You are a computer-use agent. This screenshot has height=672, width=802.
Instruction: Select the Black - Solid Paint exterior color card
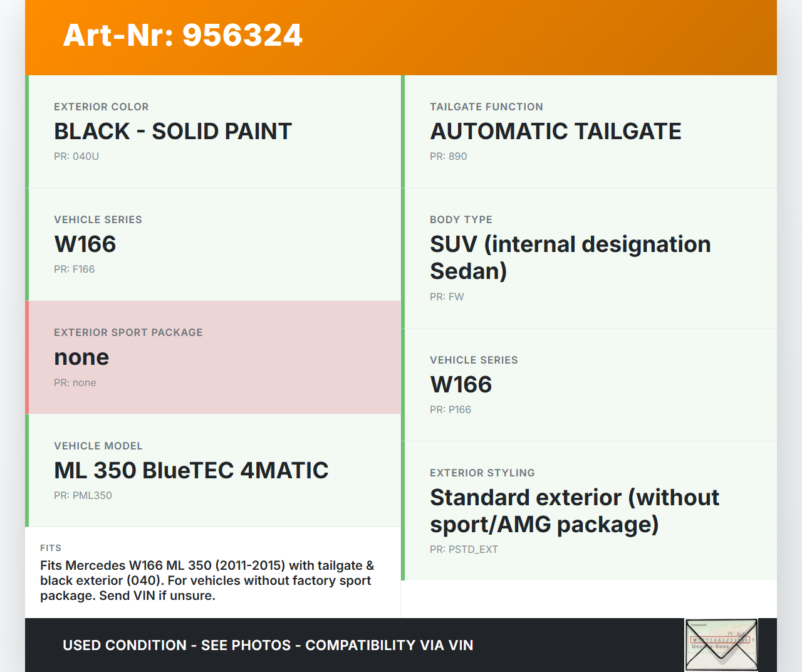click(213, 132)
